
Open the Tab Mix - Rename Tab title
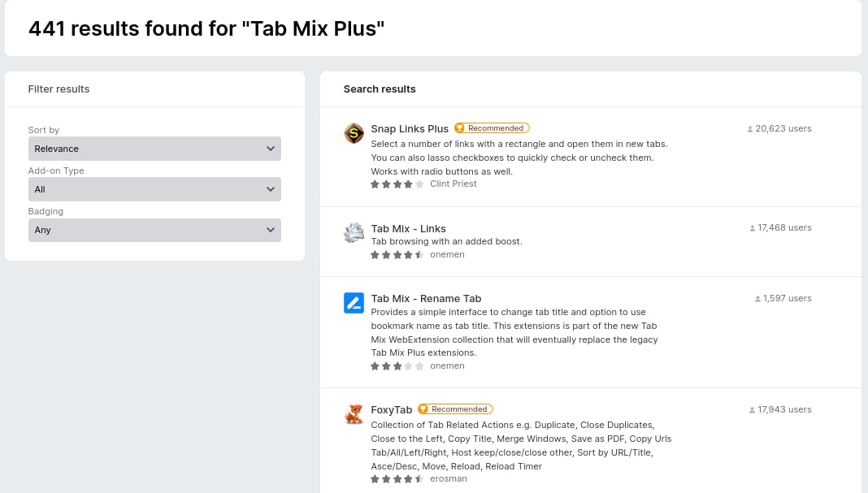click(426, 299)
